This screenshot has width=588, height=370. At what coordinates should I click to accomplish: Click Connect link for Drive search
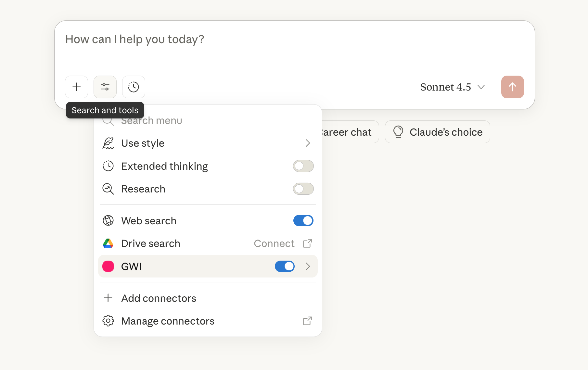tap(274, 243)
